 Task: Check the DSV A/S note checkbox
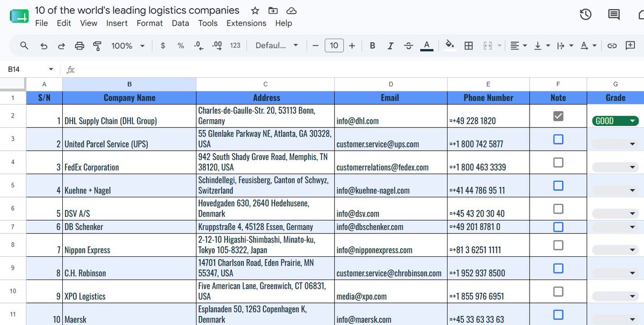(x=558, y=208)
